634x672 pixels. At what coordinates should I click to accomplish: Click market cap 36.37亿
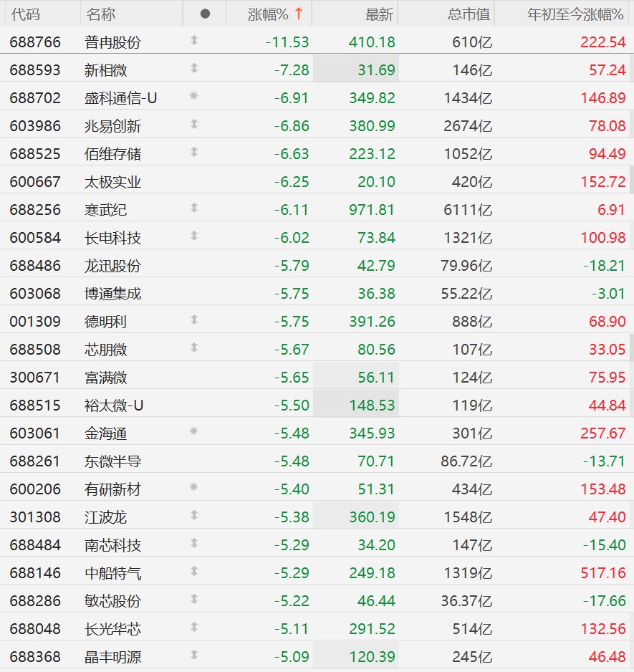[x=466, y=601]
